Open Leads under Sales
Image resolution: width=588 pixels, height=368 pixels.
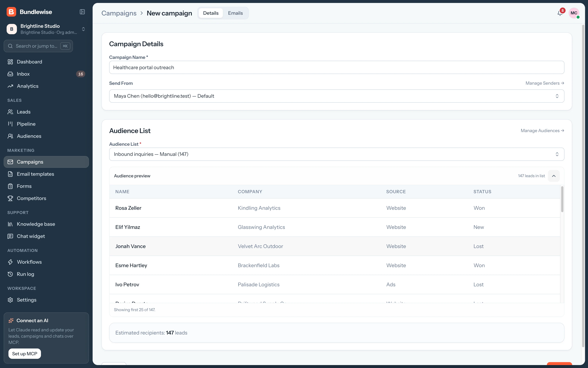46,112
